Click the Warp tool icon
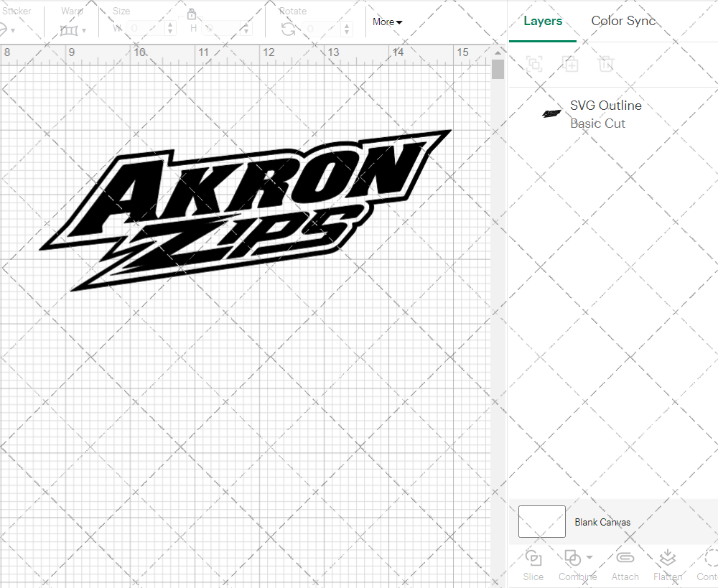 point(70,29)
